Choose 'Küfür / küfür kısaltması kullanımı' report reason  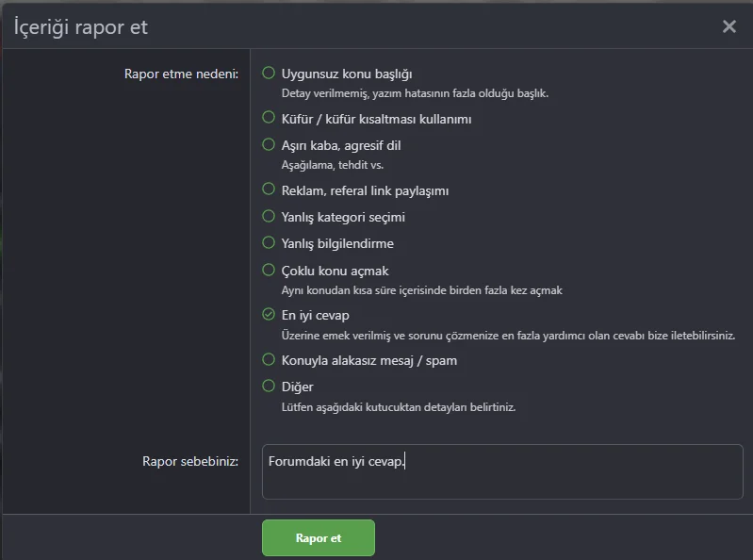click(x=270, y=118)
